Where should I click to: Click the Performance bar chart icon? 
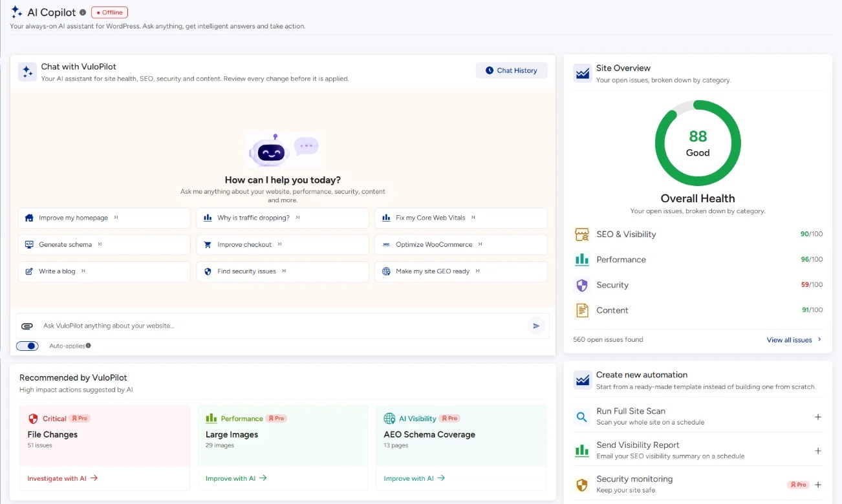click(582, 260)
